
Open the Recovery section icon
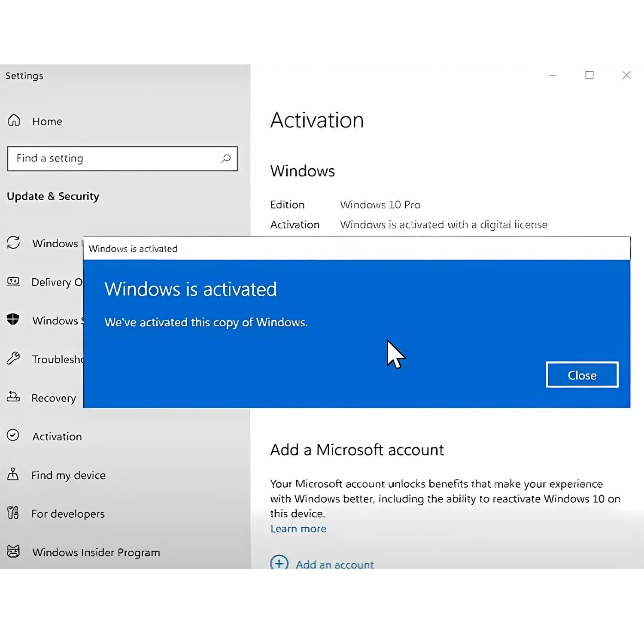point(13,398)
